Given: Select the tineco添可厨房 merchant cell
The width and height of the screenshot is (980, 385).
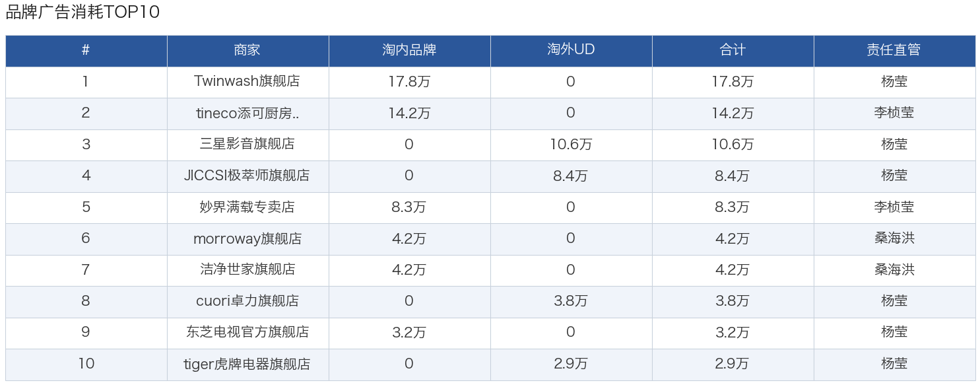Looking at the screenshot, I should point(247,113).
